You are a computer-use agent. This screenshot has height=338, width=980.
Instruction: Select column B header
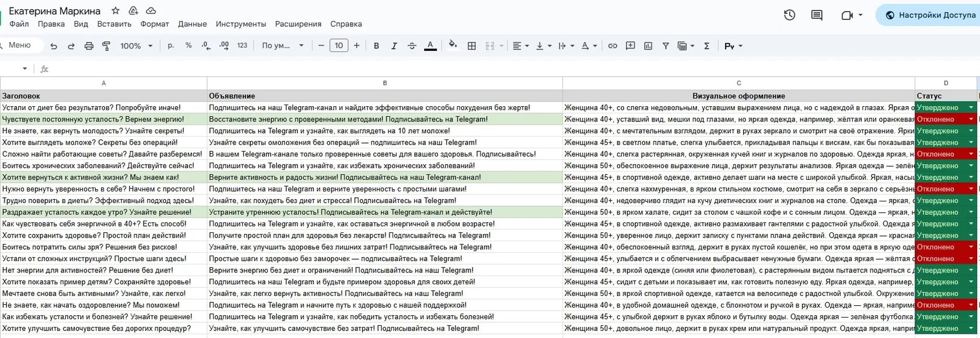click(385, 83)
